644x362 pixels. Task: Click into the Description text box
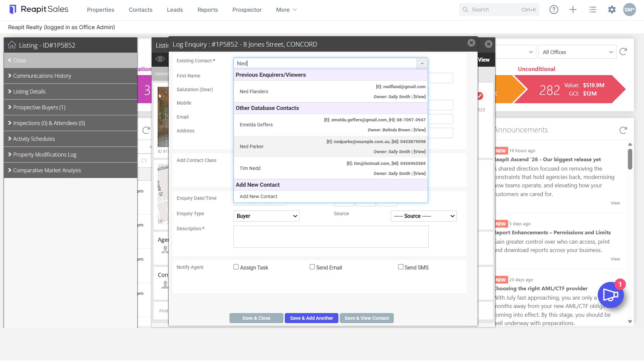pos(331,237)
